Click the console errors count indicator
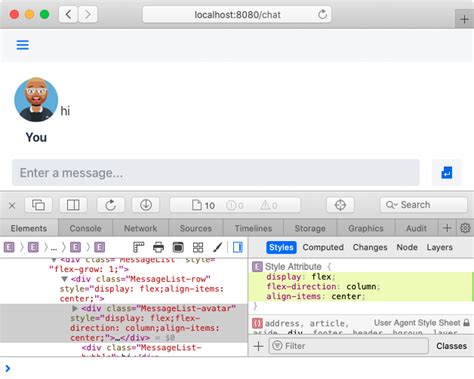 point(235,205)
